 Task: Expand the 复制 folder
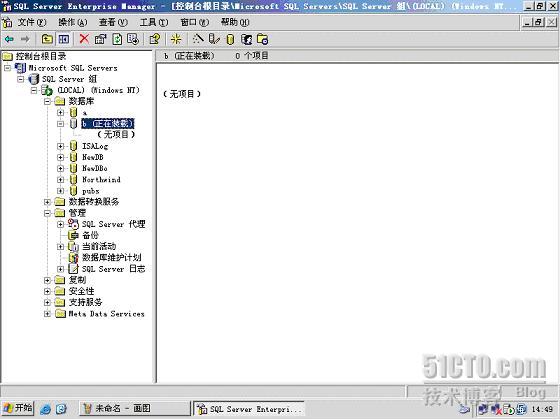tap(48, 280)
